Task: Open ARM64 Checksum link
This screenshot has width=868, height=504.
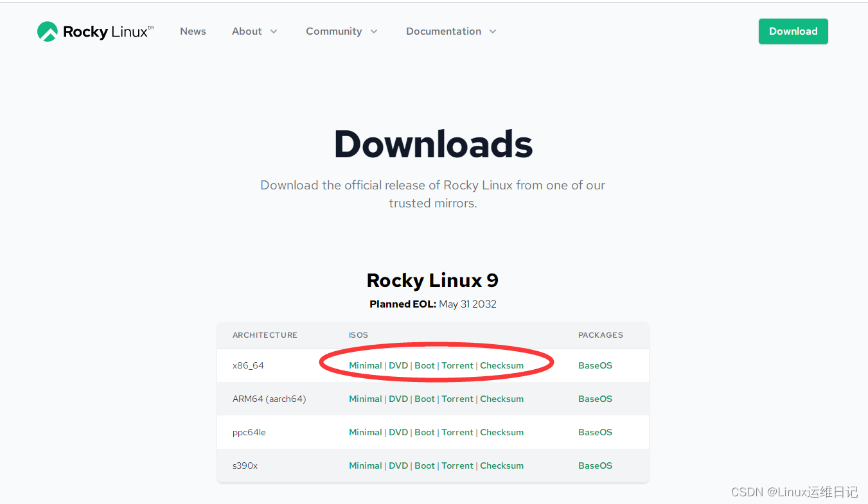Action: point(502,399)
